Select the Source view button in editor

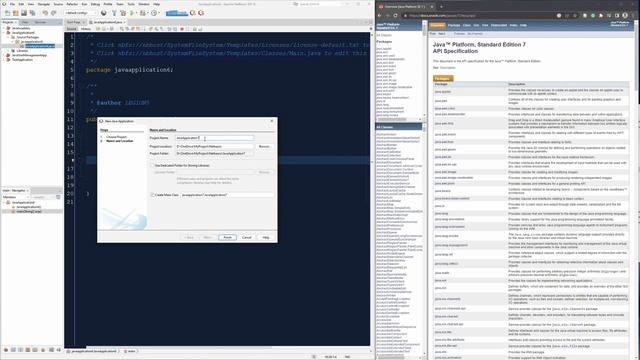71,29
